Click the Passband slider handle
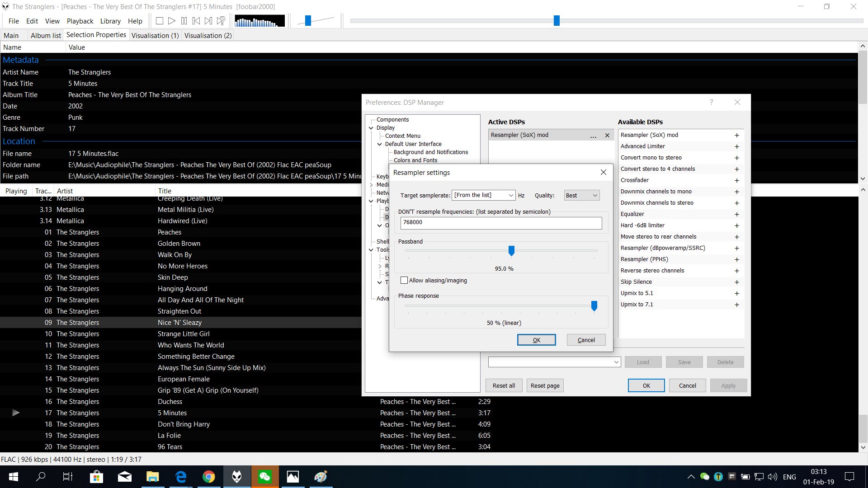868x488 pixels. [x=511, y=250]
